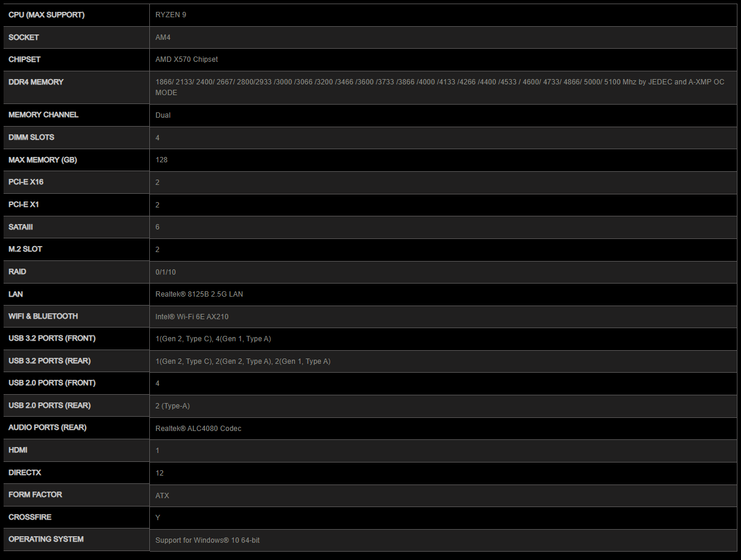This screenshot has height=560, width=741.
Task: Click the CPU (MAX SUPPORT) row label
Action: [46, 15]
